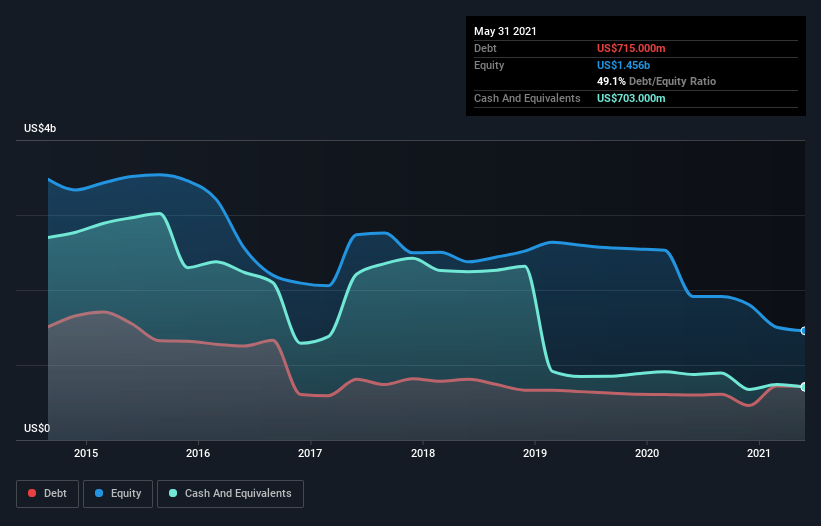Image resolution: width=821 pixels, height=526 pixels.
Task: Click the 2019 x-axis label
Action: [535, 453]
